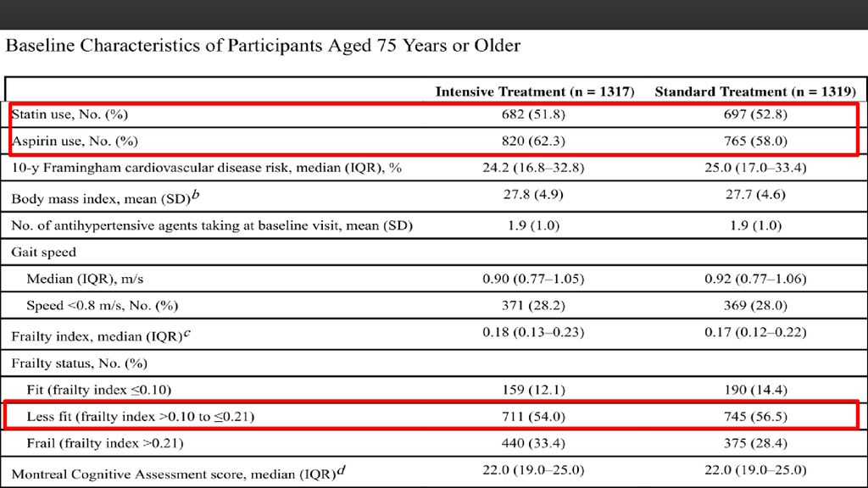Click the value '27.8 (4.9)'
This screenshot has width=868, height=488.
[x=534, y=194]
